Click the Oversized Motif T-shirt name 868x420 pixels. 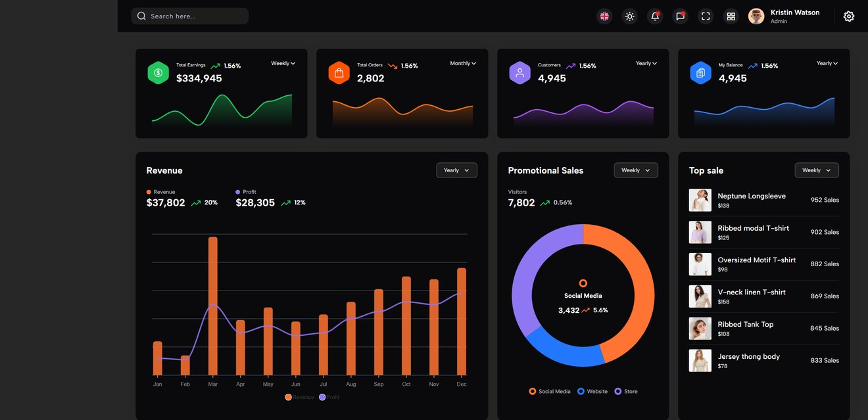tap(757, 260)
